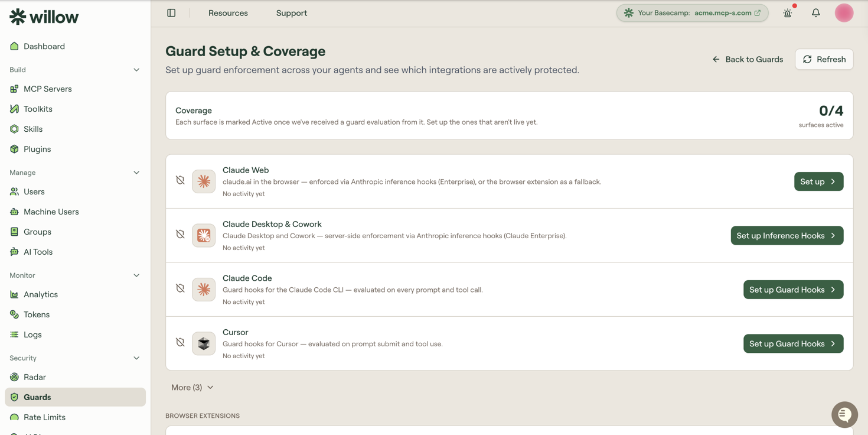Click the Claude Code title text

pos(247,278)
